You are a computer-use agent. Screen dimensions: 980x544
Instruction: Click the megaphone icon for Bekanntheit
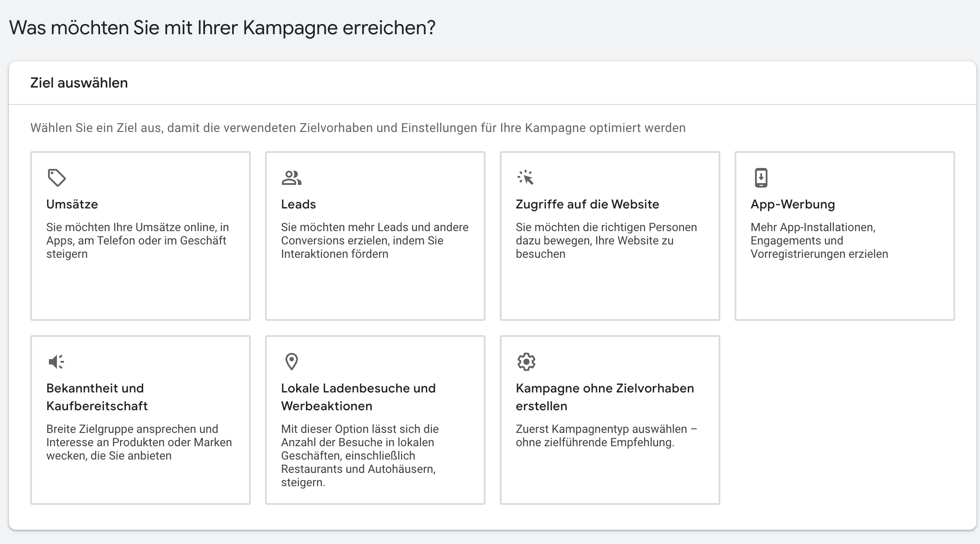pos(56,362)
